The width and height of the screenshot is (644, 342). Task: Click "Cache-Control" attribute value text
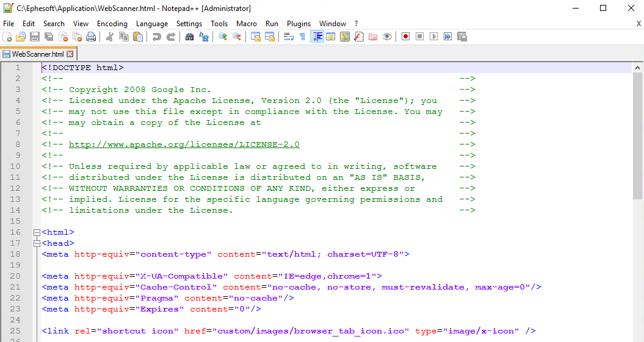click(176, 287)
